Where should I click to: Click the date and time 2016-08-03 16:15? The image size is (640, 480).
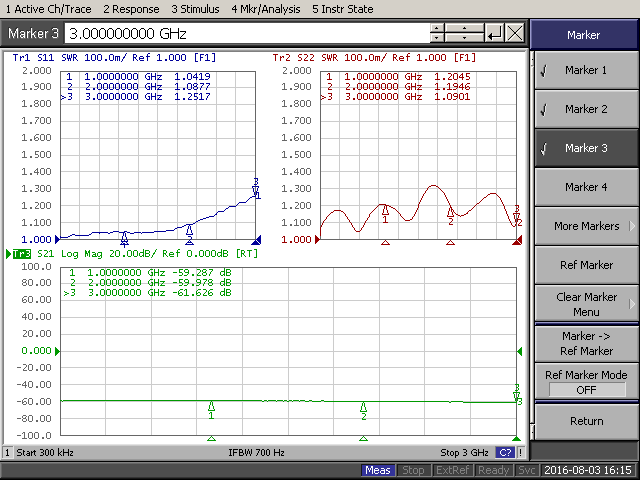[588, 470]
